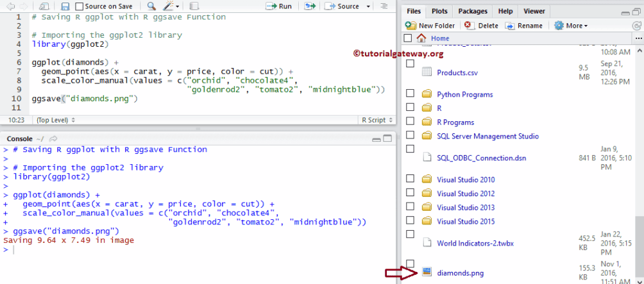The image size is (644, 284).
Task: Tick the Products.csv checkbox
Action: (410, 63)
